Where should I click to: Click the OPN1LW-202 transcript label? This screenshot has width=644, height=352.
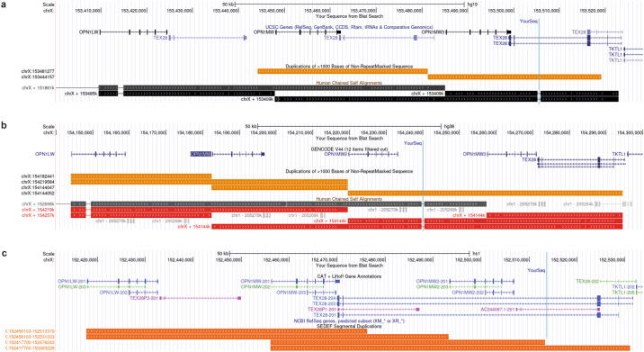click(113, 293)
